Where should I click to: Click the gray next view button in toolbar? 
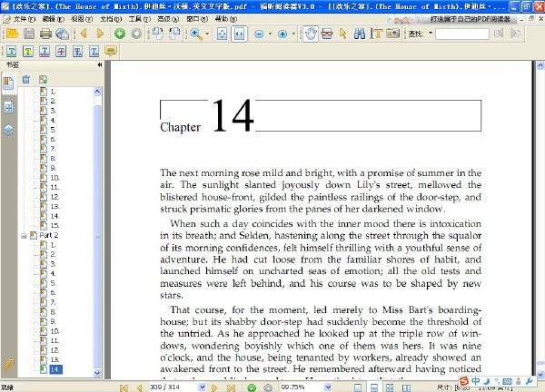[x=136, y=34]
